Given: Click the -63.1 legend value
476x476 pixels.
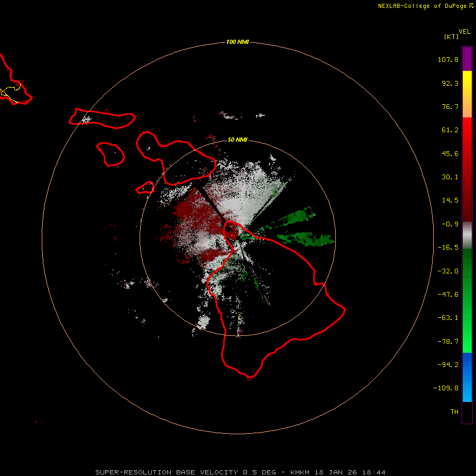Looking at the screenshot, I should pos(448,318).
